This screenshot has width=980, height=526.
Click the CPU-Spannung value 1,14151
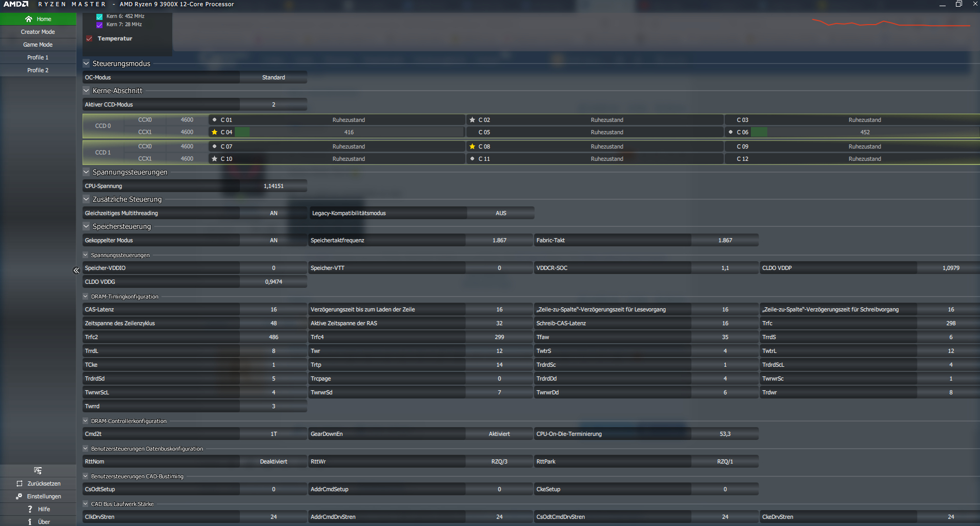pyautogui.click(x=274, y=186)
